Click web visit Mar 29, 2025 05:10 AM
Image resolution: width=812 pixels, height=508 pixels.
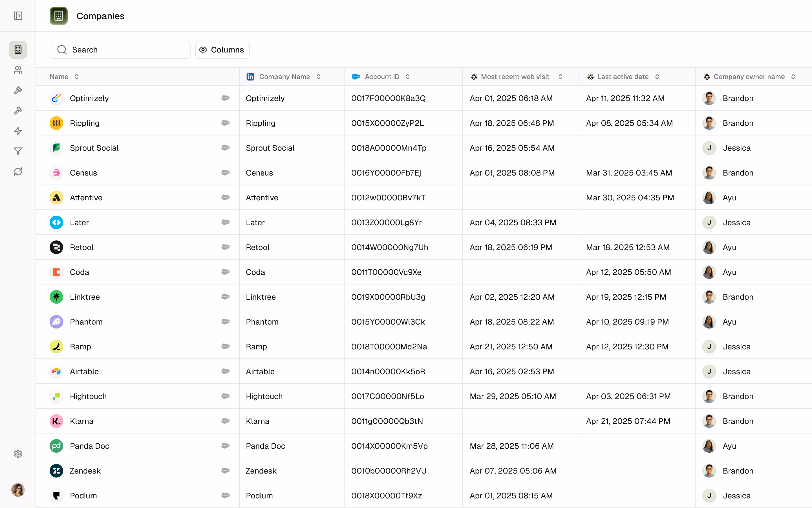[x=513, y=397]
